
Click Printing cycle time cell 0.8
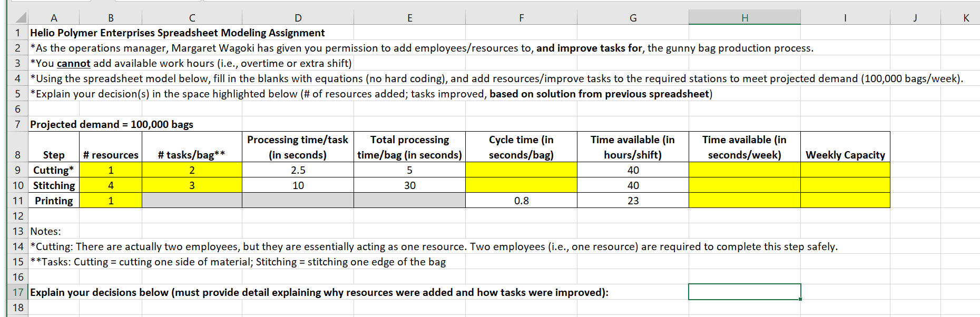click(x=522, y=201)
